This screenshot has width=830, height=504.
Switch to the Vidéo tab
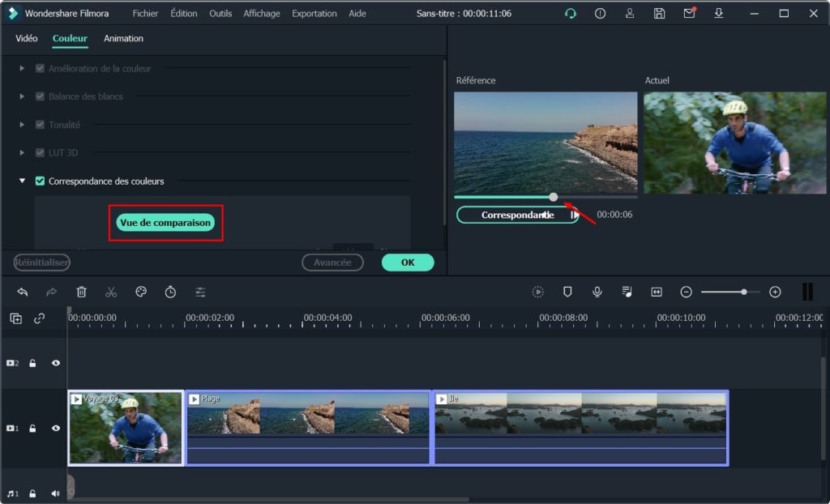coord(27,39)
